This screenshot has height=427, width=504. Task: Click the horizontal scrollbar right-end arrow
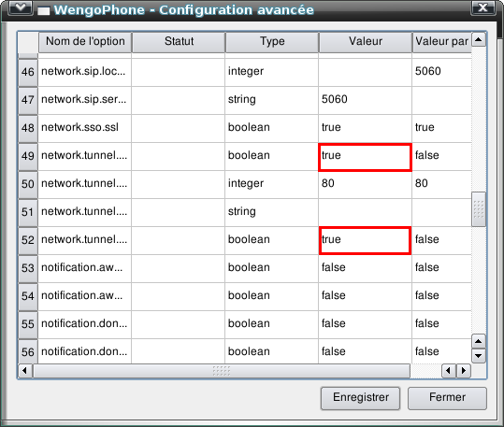(464, 370)
